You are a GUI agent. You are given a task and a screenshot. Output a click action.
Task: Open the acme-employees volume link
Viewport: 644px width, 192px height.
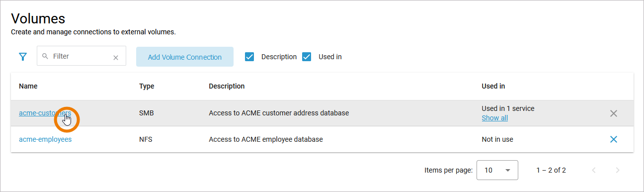tap(45, 139)
